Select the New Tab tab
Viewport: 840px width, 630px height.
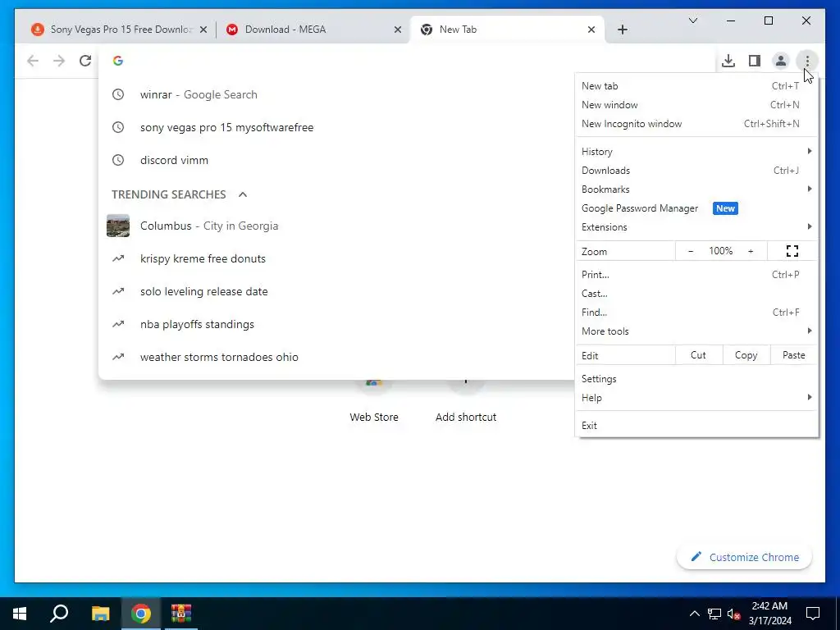507,30
